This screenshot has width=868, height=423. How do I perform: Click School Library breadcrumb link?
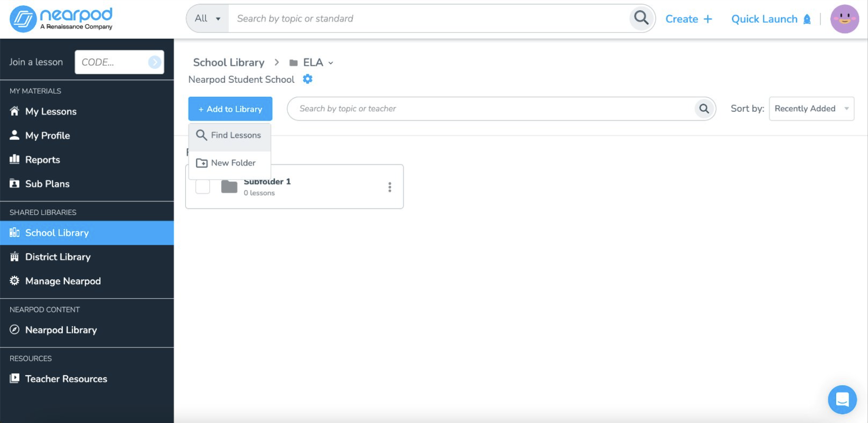229,62
